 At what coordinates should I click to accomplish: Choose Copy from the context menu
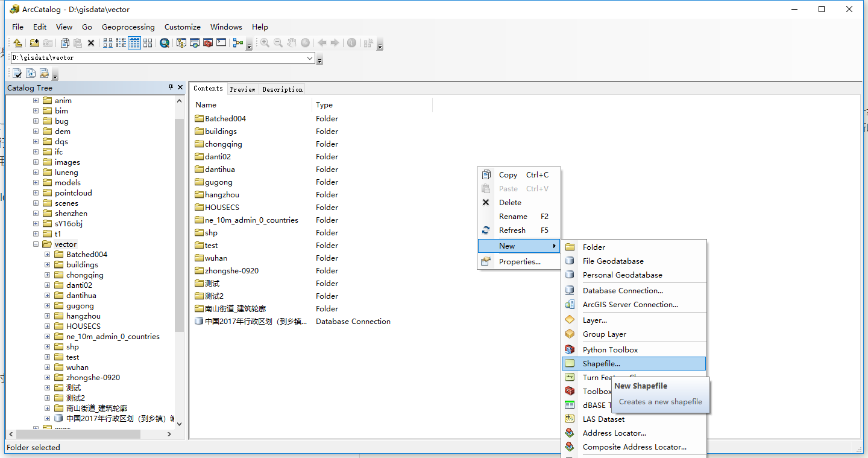pyautogui.click(x=519, y=175)
